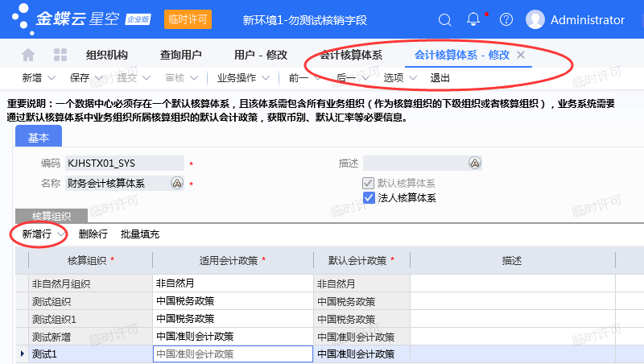
Task: Switch to 组织机构 tab
Action: [x=107, y=55]
